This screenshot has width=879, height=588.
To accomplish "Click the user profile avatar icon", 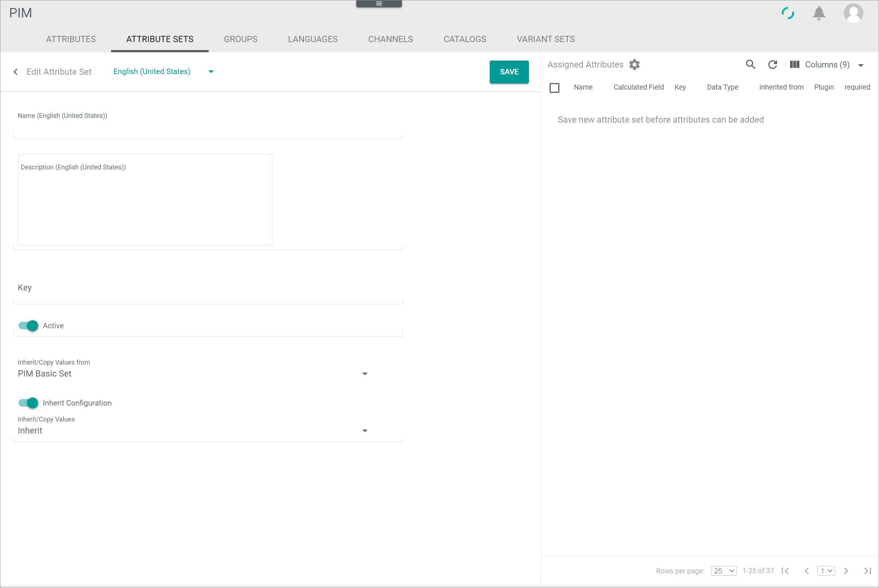I will (854, 13).
